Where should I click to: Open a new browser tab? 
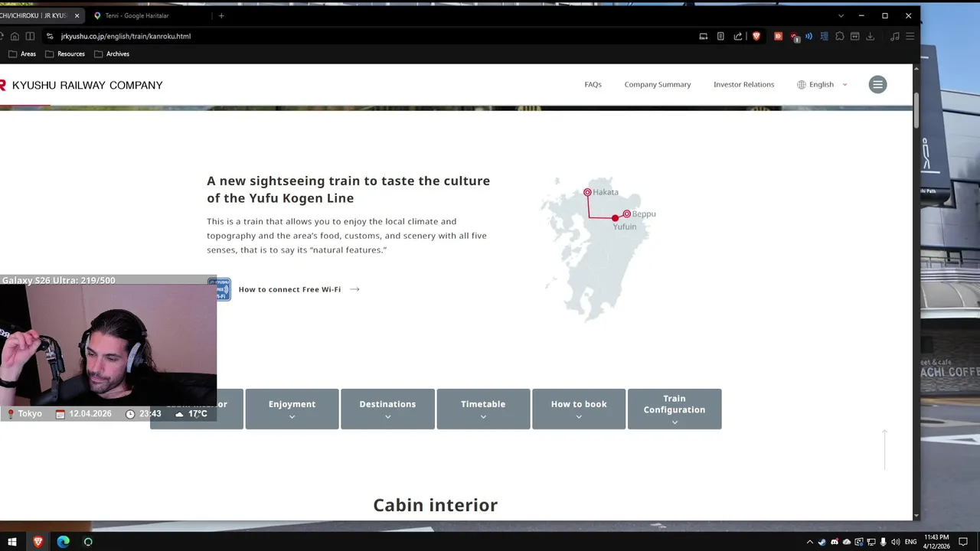pyautogui.click(x=221, y=15)
